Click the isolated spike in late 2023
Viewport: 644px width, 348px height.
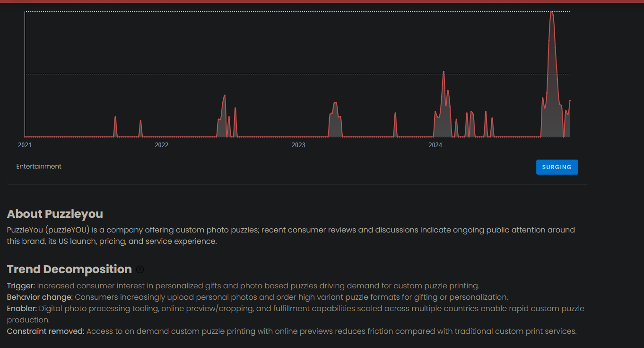point(395,114)
